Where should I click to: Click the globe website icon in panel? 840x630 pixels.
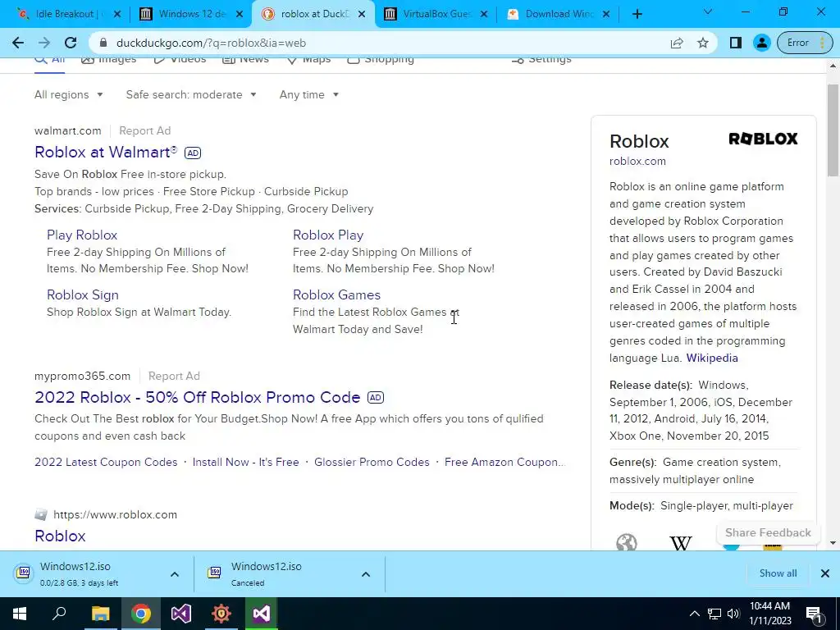click(626, 542)
